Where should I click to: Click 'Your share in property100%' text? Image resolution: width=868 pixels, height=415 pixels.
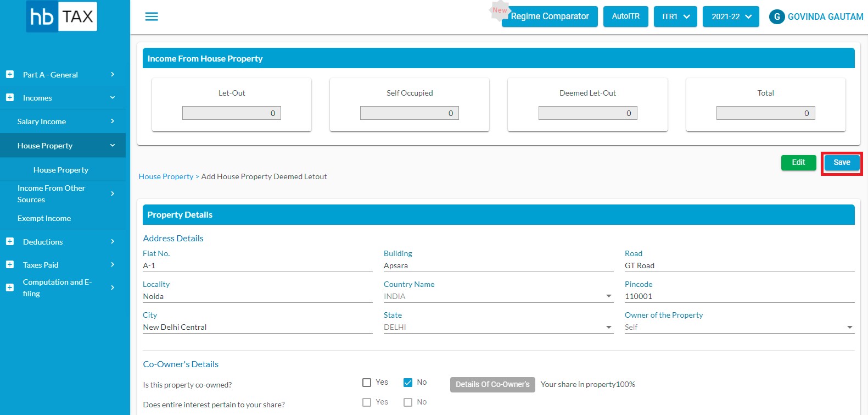[588, 384]
